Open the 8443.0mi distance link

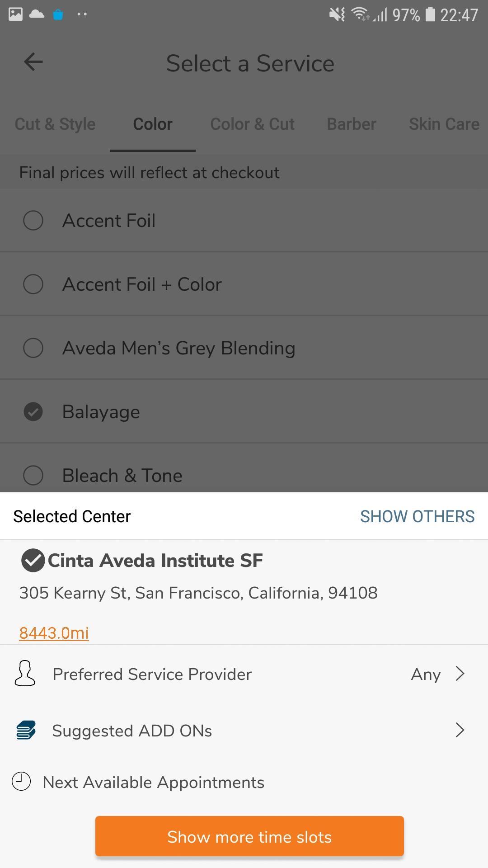pos(54,633)
